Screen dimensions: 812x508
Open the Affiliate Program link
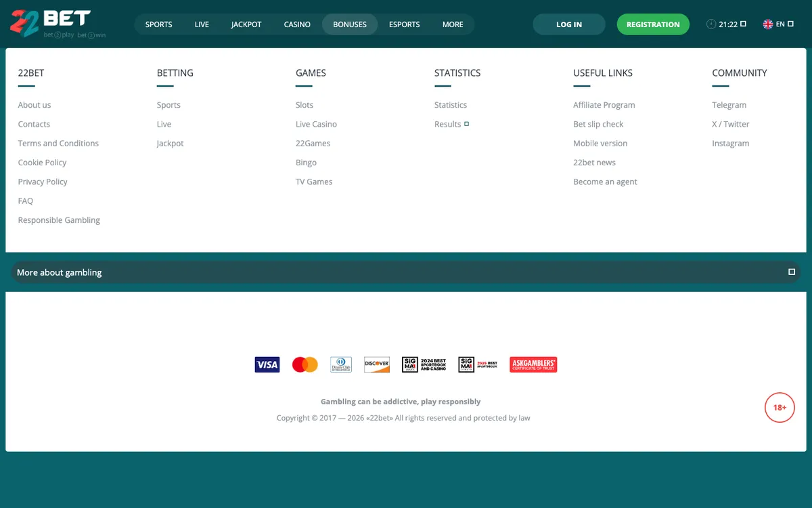tap(604, 105)
